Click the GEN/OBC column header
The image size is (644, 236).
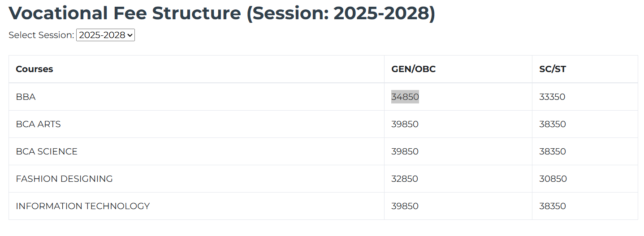pos(413,69)
